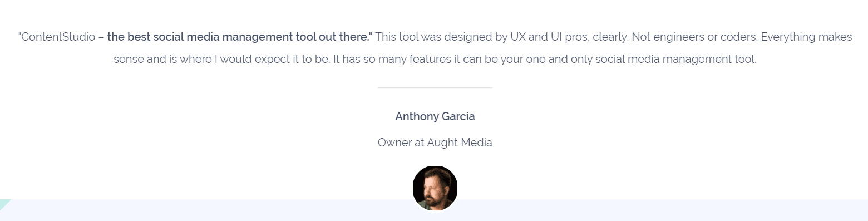This screenshot has width=868, height=221.
Task: Click the "Owner at Aught Media" subtitle
Action: (435, 143)
